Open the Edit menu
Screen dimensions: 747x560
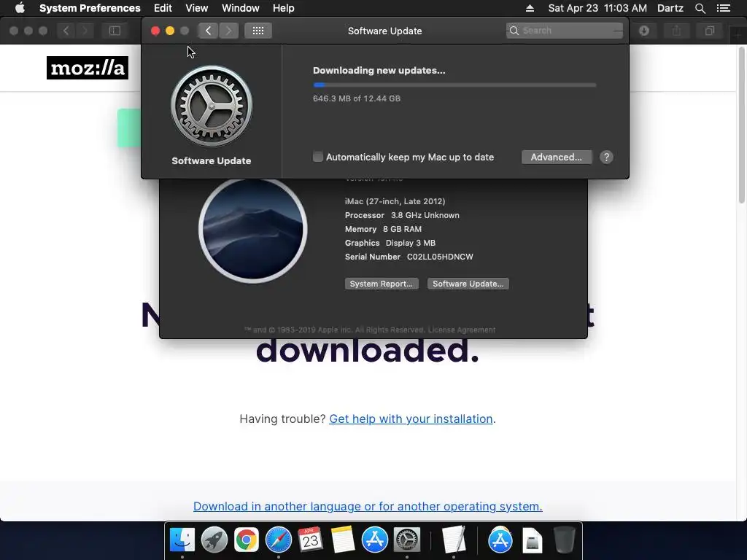point(163,8)
